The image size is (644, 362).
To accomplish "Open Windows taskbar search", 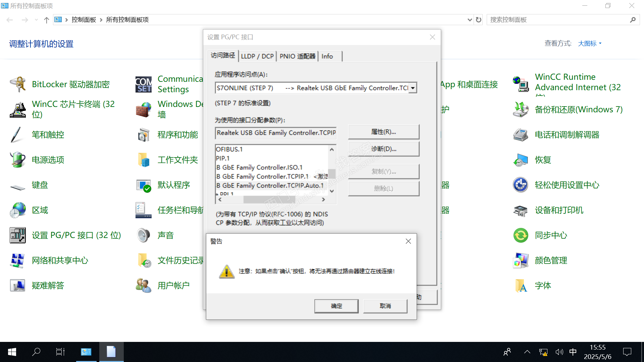I will [36, 352].
